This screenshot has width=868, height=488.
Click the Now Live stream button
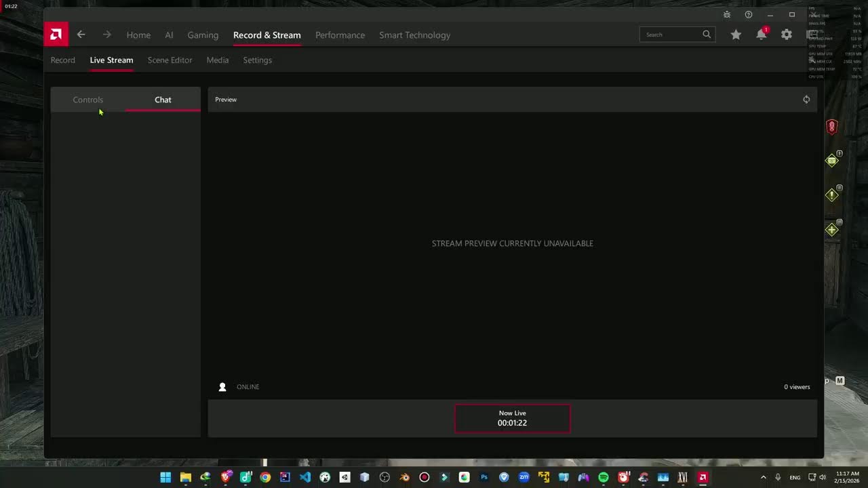(512, 418)
